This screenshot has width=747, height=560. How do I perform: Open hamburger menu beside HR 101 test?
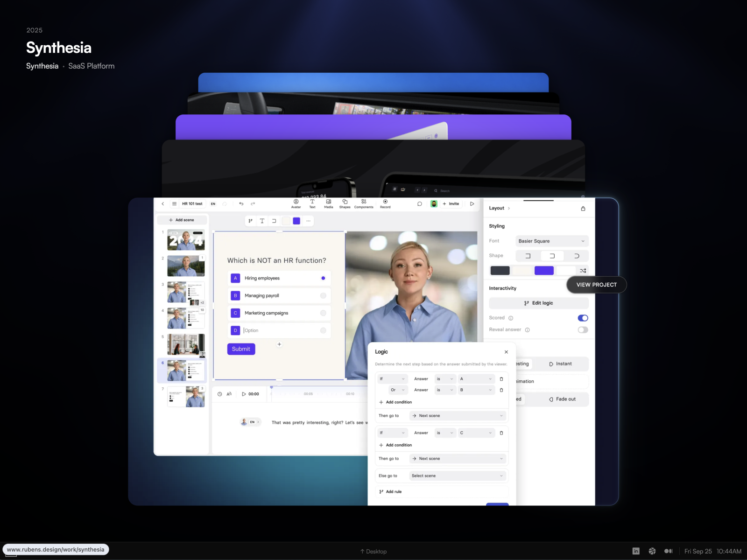click(174, 204)
